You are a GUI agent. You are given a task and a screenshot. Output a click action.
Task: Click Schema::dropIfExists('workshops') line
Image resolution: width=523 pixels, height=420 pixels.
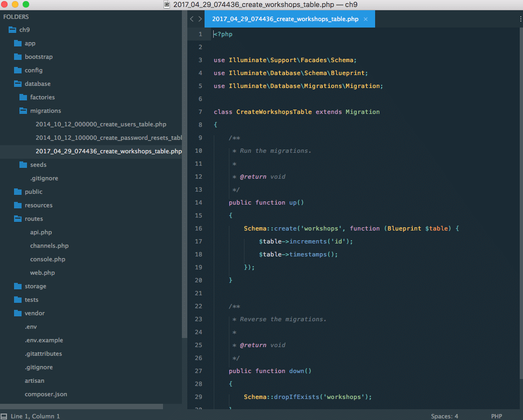[308, 397]
